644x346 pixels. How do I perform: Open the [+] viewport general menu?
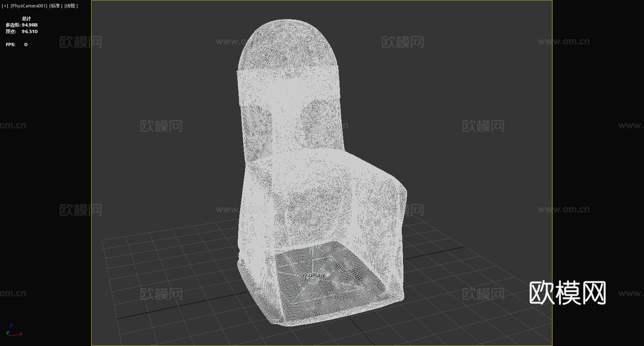[x=5, y=6]
